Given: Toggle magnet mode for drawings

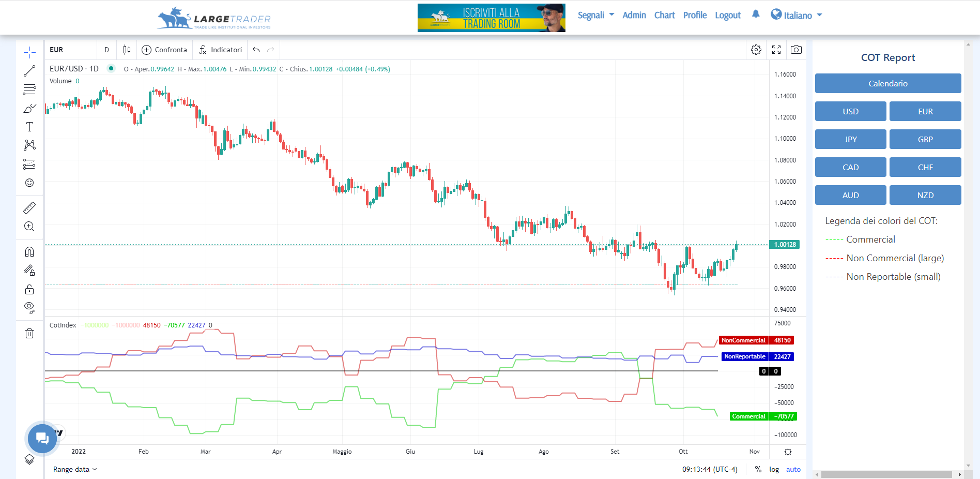Looking at the screenshot, I should pyautogui.click(x=29, y=252).
